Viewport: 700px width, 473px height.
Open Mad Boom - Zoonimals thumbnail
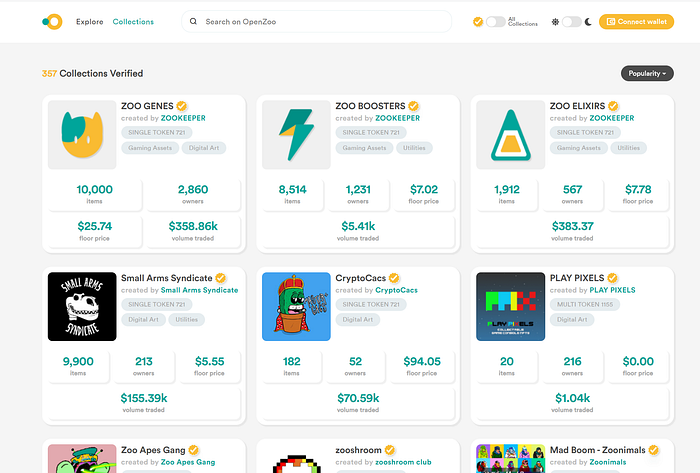(x=511, y=458)
